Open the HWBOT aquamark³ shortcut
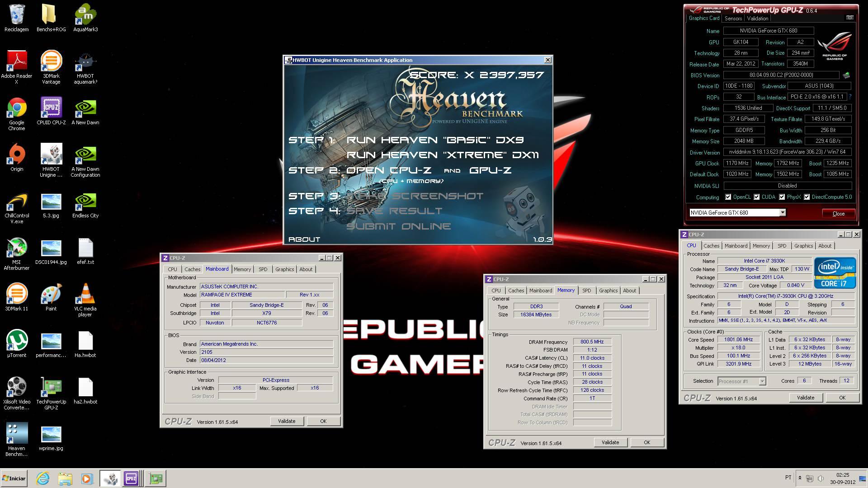The height and width of the screenshot is (488, 868). click(85, 67)
